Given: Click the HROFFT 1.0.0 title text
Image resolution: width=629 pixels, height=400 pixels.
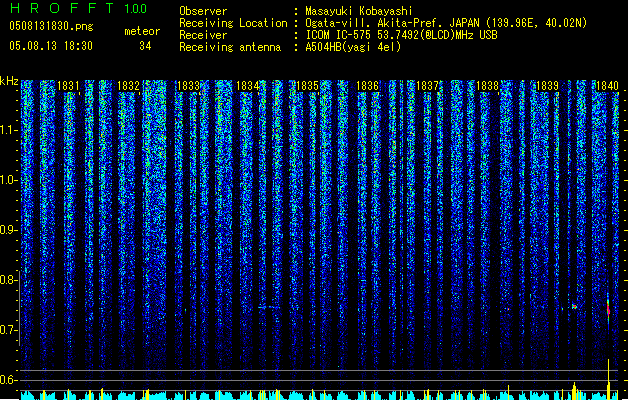Looking at the screenshot, I should point(78,8).
